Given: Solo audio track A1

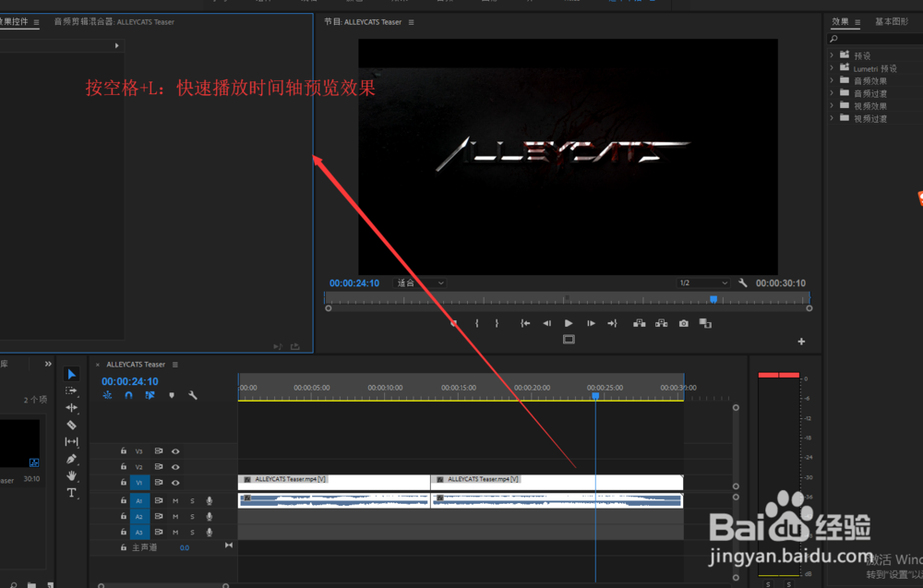Looking at the screenshot, I should [x=193, y=501].
